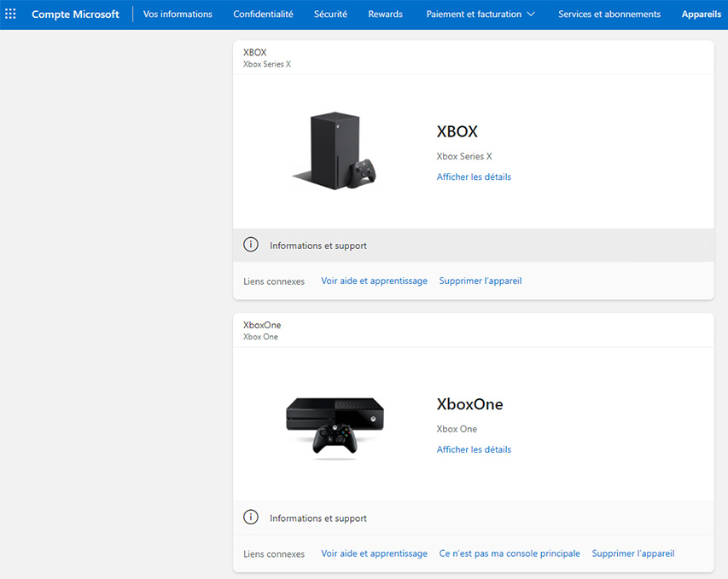Show details for the Xbox Series X

pos(474,177)
